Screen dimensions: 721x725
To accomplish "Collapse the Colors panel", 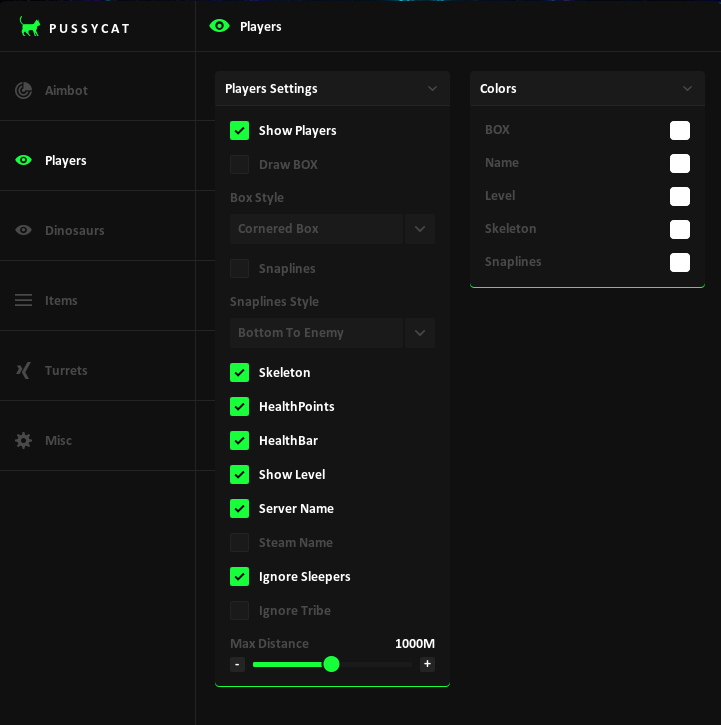I will (687, 89).
